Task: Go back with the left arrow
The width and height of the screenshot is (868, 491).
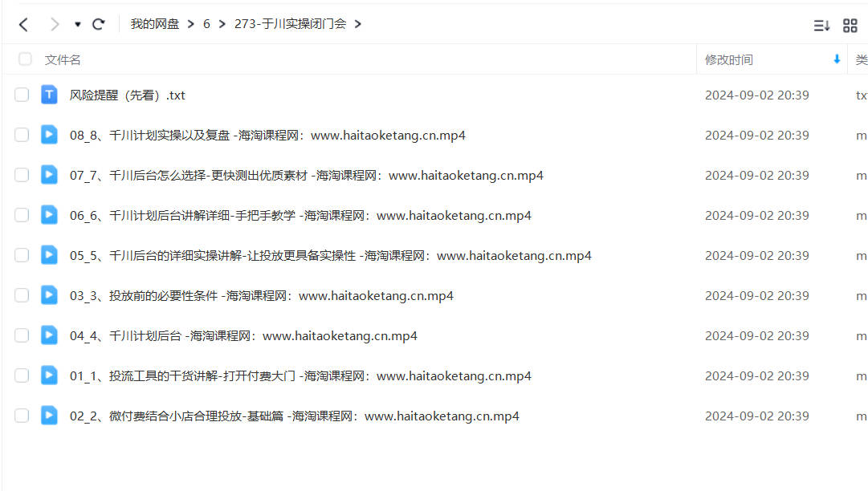Action: 23,24
